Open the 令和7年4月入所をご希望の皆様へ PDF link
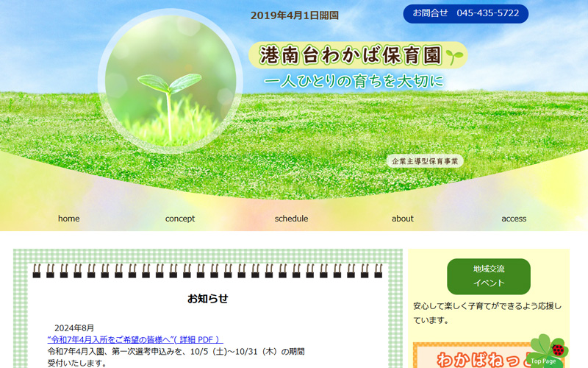The height and width of the screenshot is (368, 588). [x=135, y=339]
